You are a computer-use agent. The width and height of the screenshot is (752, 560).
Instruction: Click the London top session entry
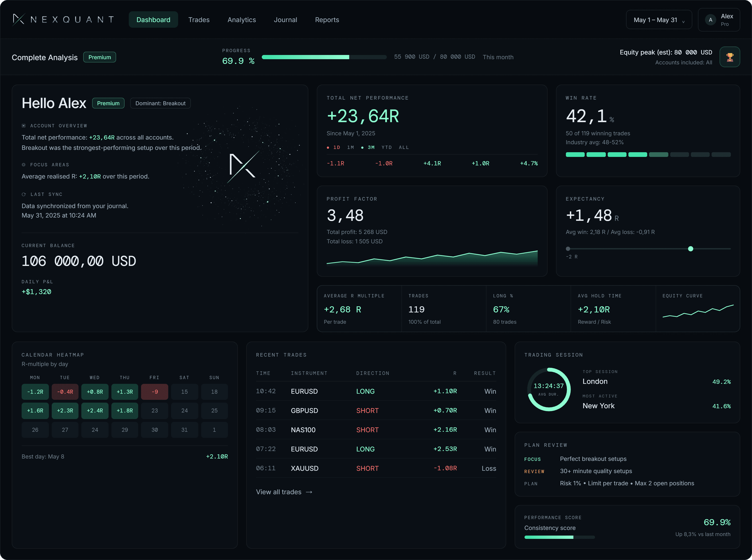point(656,381)
